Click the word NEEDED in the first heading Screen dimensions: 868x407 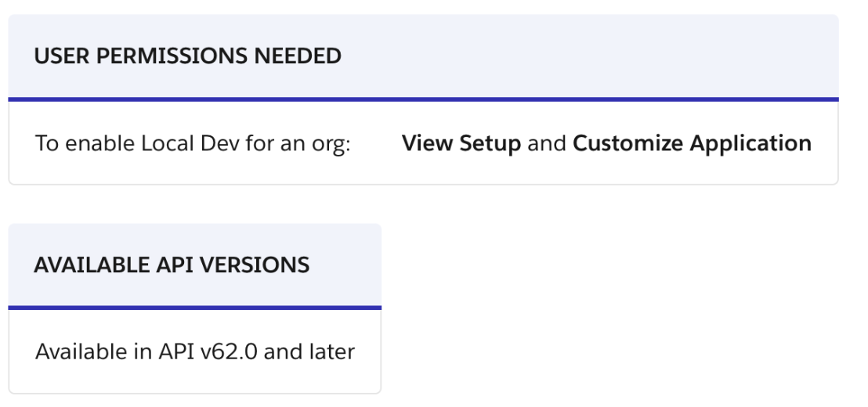tap(297, 56)
